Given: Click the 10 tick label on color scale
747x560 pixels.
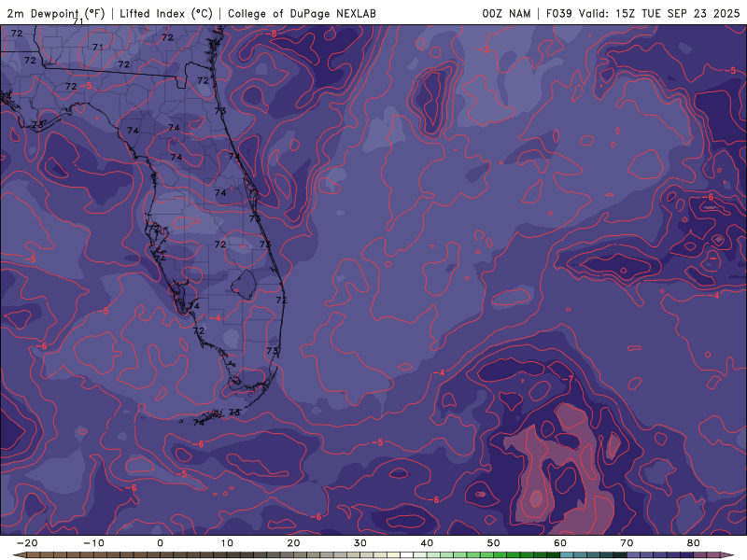Looking at the screenshot, I should [x=227, y=543].
